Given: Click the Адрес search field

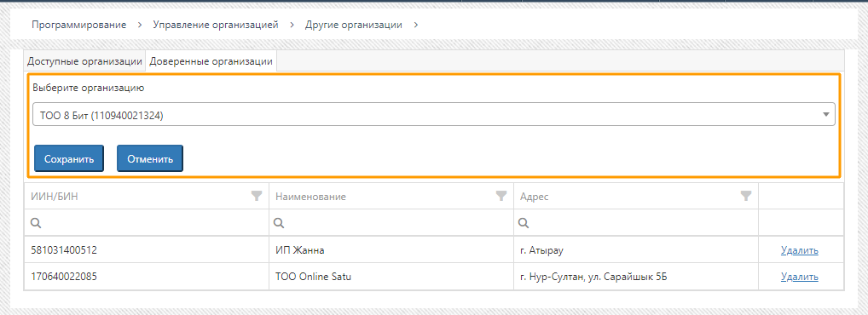Looking at the screenshot, I should [636, 223].
